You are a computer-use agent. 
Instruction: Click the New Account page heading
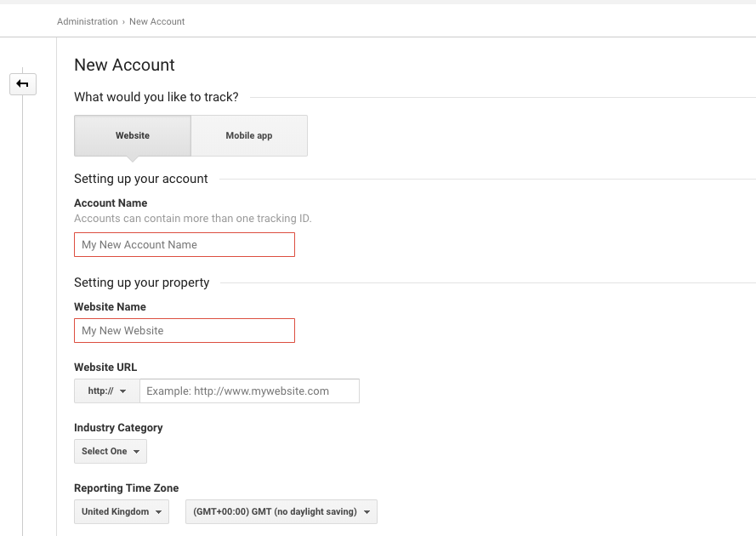124,66
